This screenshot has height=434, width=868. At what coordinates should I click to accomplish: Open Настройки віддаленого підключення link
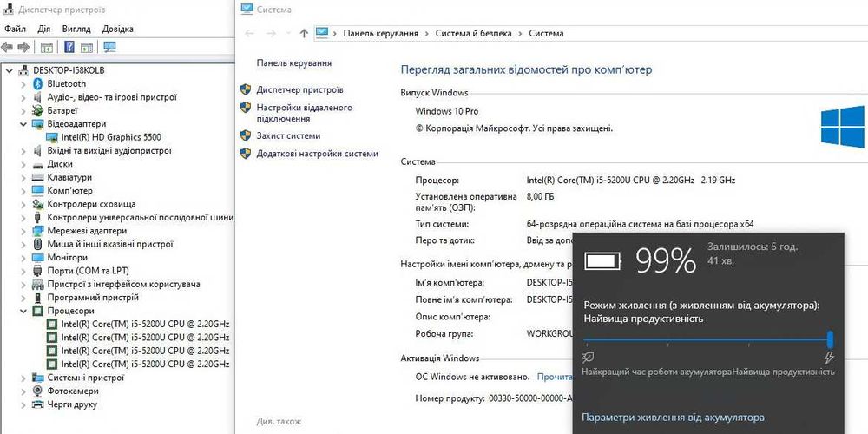(x=304, y=113)
